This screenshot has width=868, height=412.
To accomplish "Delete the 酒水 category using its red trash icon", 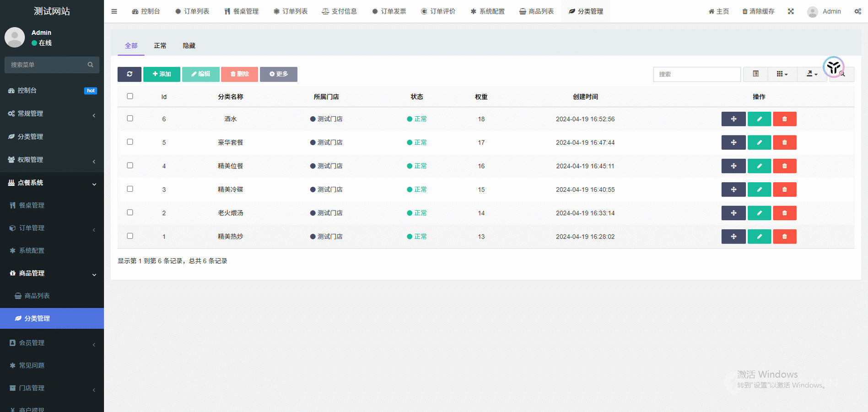I will click(784, 119).
